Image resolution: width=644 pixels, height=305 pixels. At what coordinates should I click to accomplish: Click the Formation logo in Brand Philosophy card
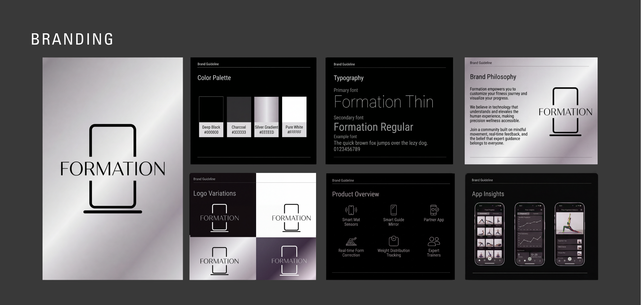coord(565,112)
